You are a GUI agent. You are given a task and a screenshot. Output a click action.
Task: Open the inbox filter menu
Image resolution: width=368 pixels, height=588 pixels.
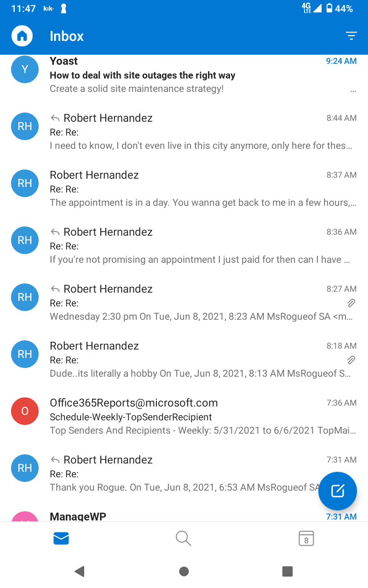click(351, 36)
